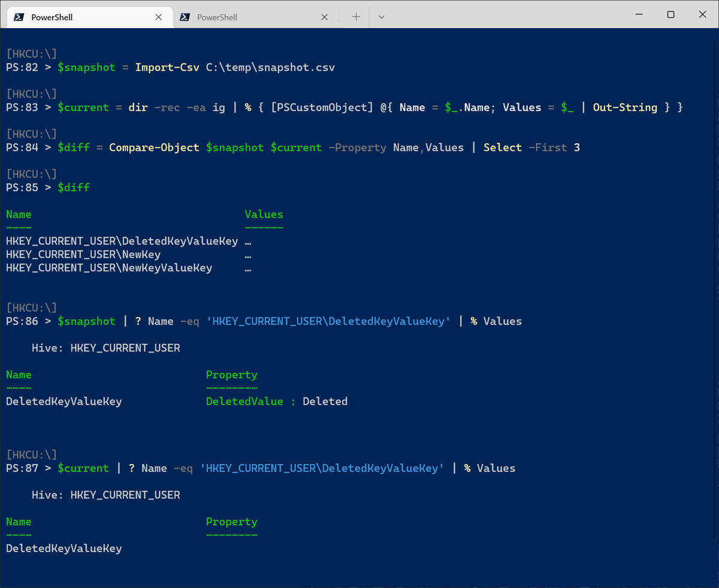Click 'Import-Csv' in command 82

167,68
